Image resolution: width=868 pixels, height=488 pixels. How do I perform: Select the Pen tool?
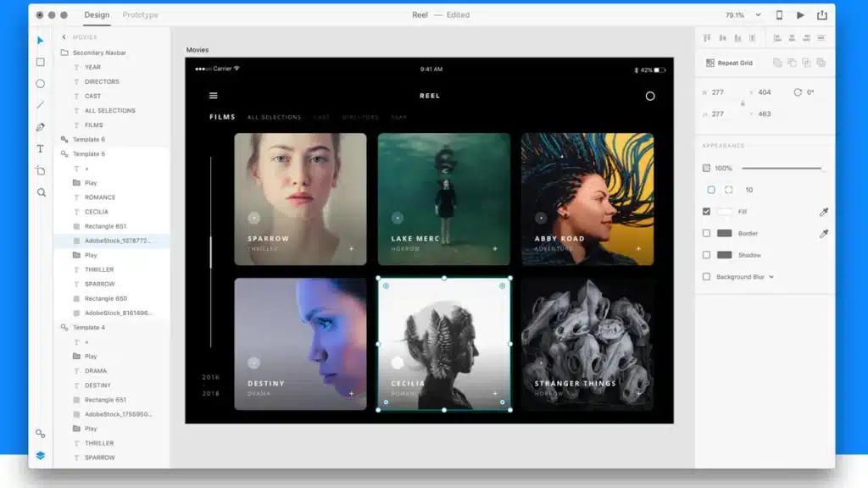point(40,127)
